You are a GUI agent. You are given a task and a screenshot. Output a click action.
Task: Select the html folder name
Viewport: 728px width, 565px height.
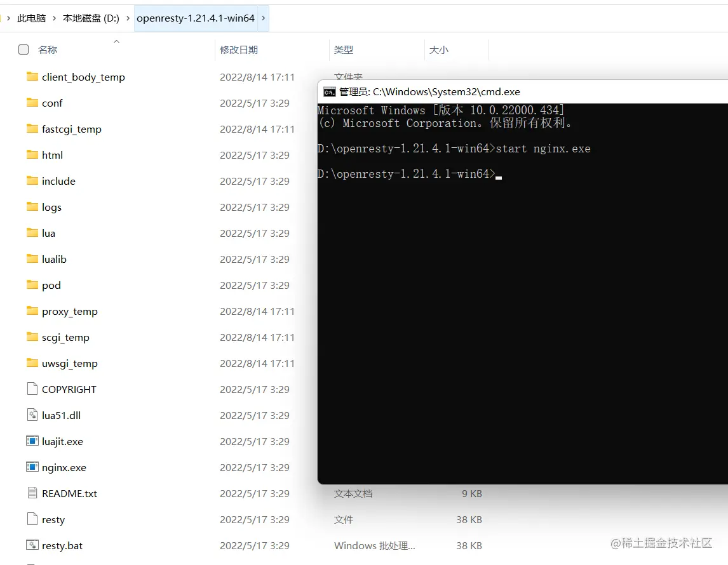(x=52, y=155)
